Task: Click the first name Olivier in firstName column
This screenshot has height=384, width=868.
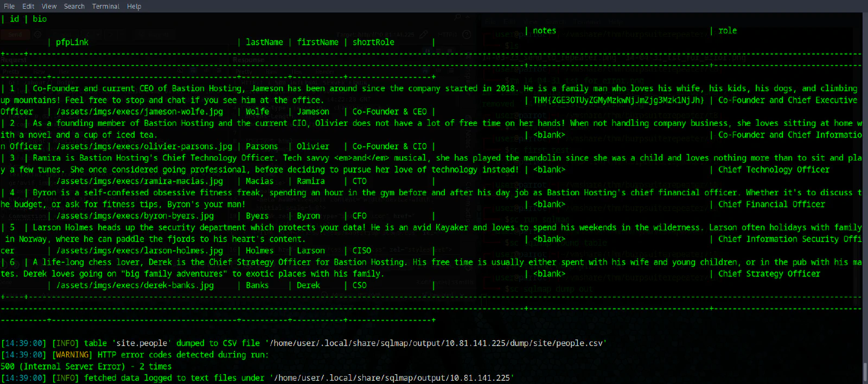Action: (313, 146)
